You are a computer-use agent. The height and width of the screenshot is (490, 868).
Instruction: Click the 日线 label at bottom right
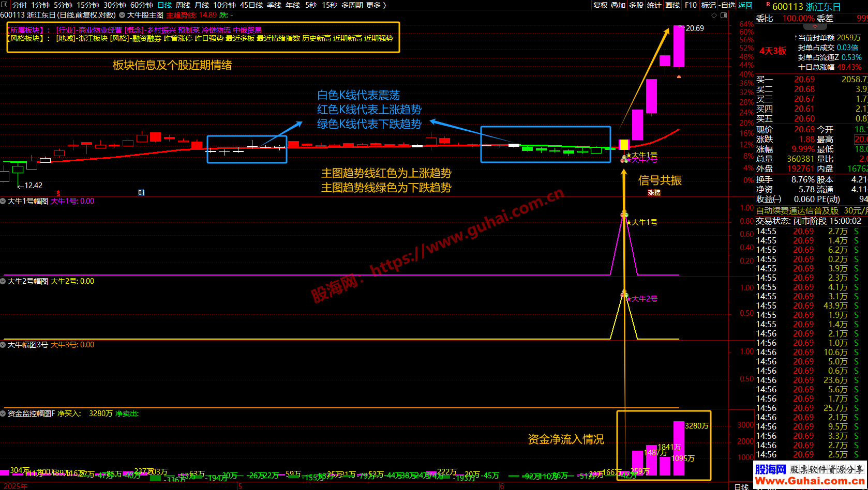point(741,486)
